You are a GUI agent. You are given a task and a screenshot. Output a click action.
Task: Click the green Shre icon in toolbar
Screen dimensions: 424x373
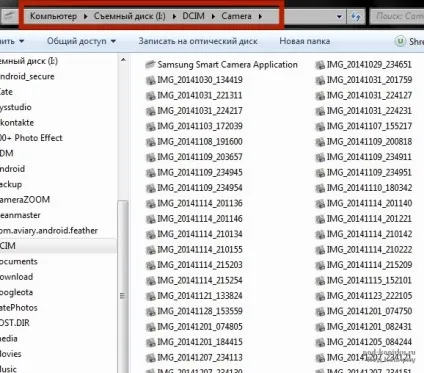pyautogui.click(x=400, y=41)
